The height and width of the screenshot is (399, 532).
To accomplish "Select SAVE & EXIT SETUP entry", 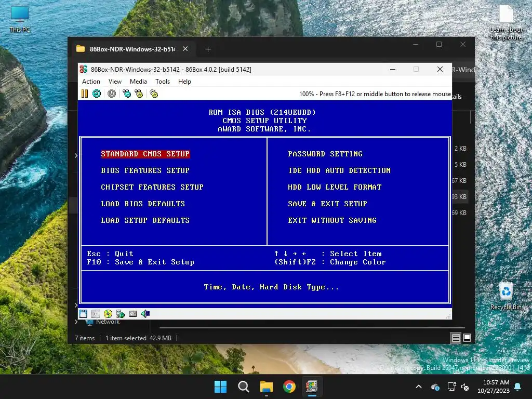I will (327, 204).
